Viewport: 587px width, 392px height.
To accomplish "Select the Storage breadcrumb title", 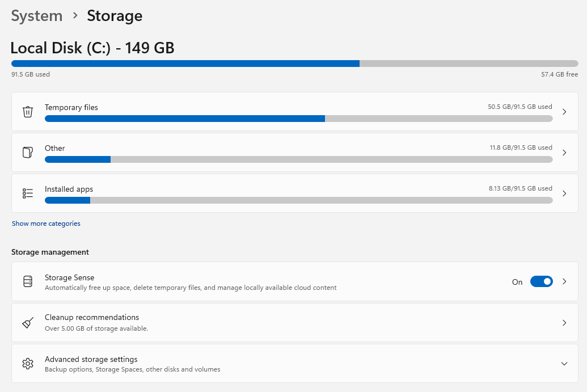I will point(115,16).
